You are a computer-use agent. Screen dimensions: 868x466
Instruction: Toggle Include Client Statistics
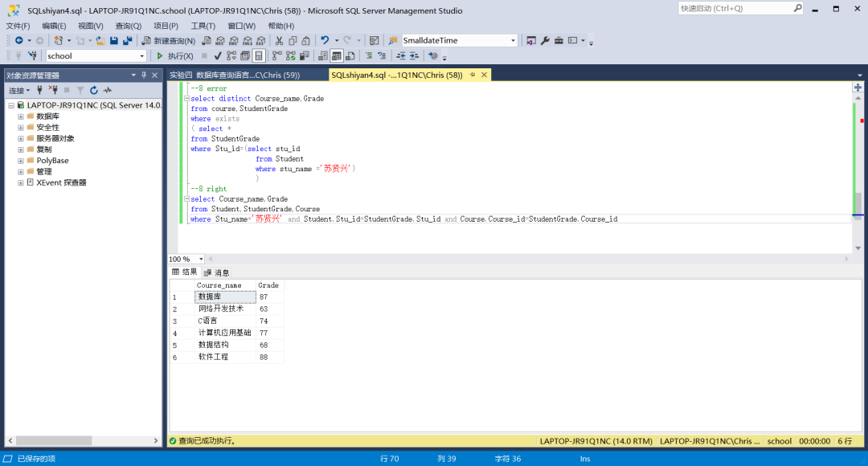[x=304, y=56]
